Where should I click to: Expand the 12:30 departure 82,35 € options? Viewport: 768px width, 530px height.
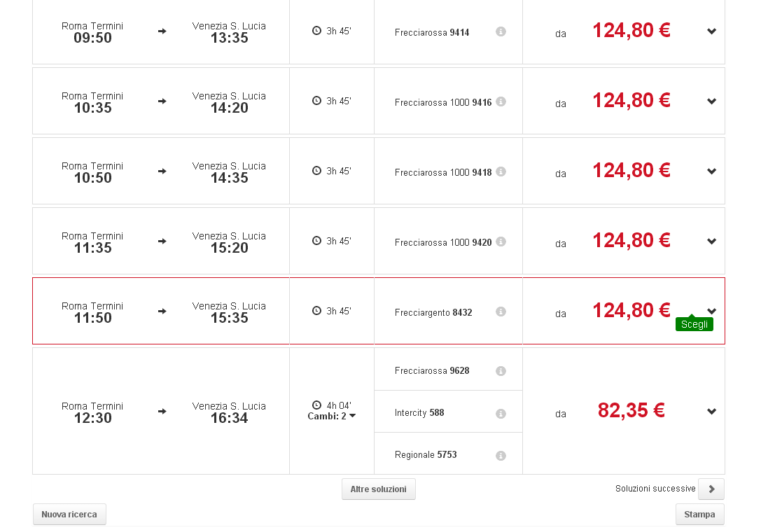point(712,411)
